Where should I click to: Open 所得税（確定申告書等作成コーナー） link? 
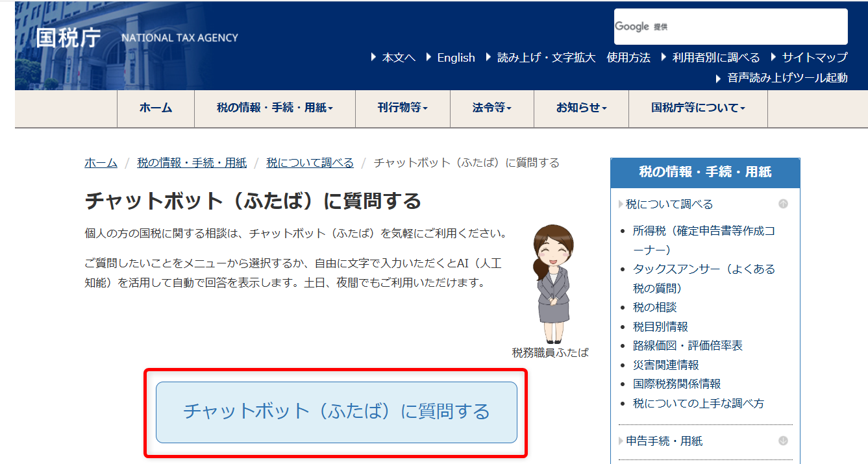(x=704, y=240)
